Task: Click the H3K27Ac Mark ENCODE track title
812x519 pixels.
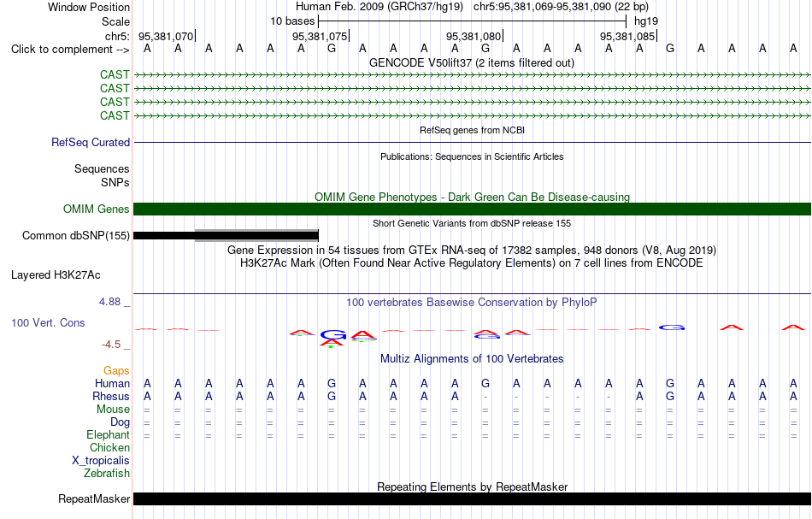Action: click(x=472, y=263)
